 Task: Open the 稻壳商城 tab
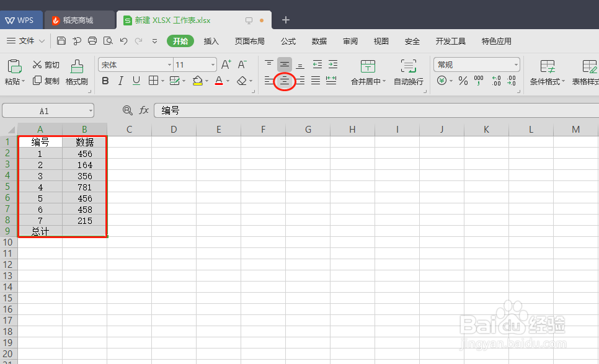[79, 20]
